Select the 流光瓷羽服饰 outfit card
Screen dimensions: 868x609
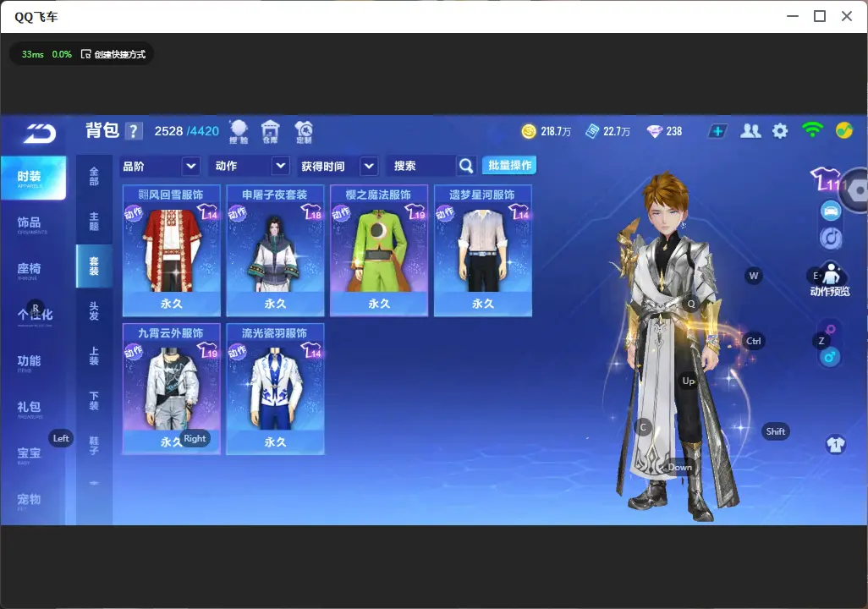tap(275, 388)
